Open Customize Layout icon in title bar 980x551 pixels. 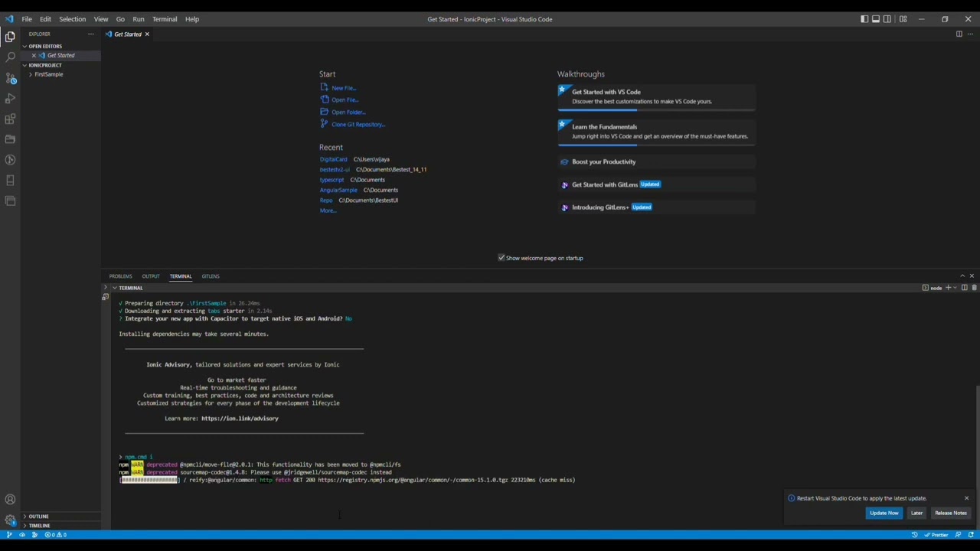pos(903,19)
